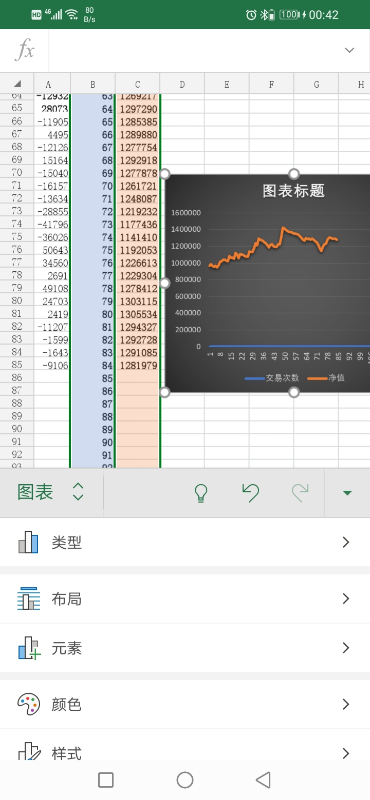Tap the fx formula function icon

click(x=24, y=51)
